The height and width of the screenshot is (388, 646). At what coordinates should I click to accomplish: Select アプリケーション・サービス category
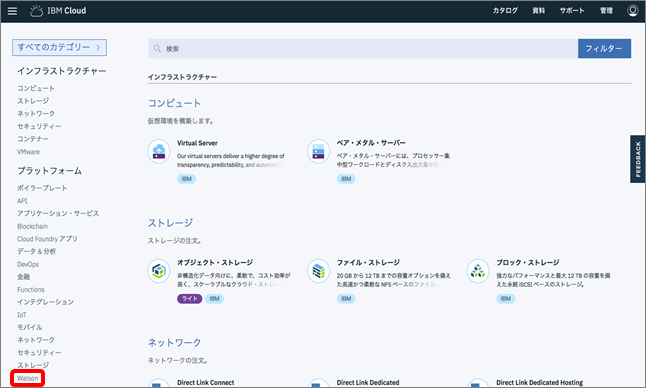[x=58, y=213]
